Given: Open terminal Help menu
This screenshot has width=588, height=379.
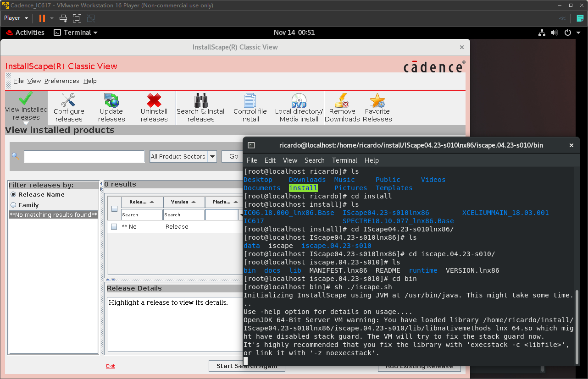Looking at the screenshot, I should (372, 160).
